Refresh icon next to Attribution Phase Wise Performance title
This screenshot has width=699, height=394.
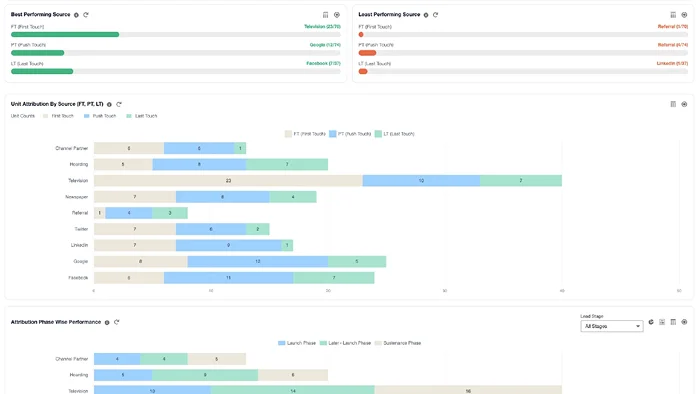(x=117, y=322)
